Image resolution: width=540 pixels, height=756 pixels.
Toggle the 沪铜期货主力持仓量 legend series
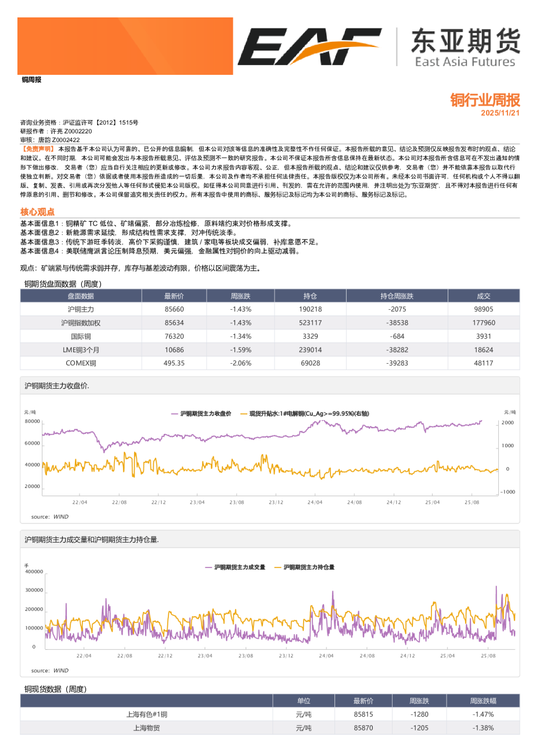coord(304,567)
